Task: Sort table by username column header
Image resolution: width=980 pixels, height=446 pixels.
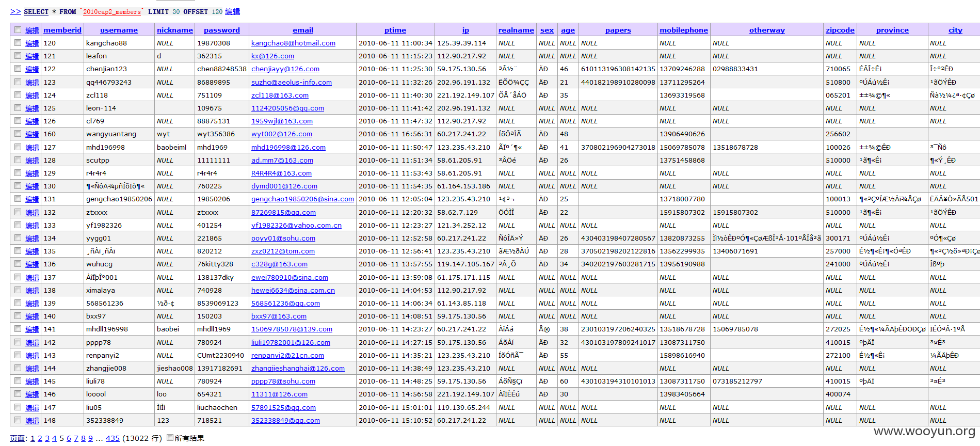Action: 119,30
